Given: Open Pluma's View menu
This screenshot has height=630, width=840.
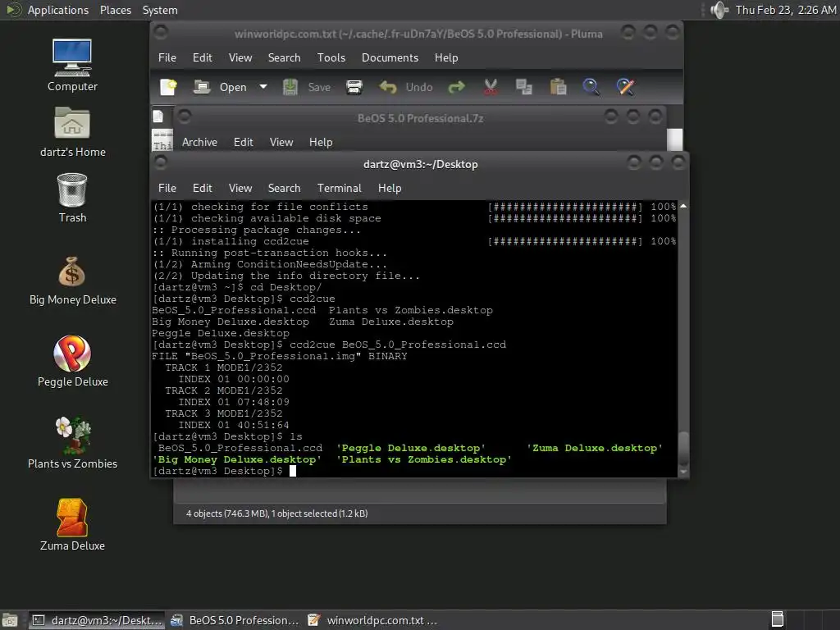Looking at the screenshot, I should tap(240, 57).
